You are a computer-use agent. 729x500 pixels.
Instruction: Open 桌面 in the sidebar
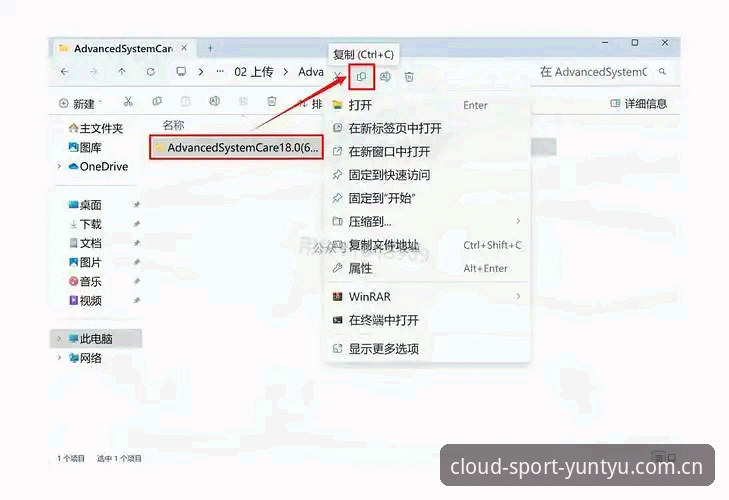tap(85, 205)
